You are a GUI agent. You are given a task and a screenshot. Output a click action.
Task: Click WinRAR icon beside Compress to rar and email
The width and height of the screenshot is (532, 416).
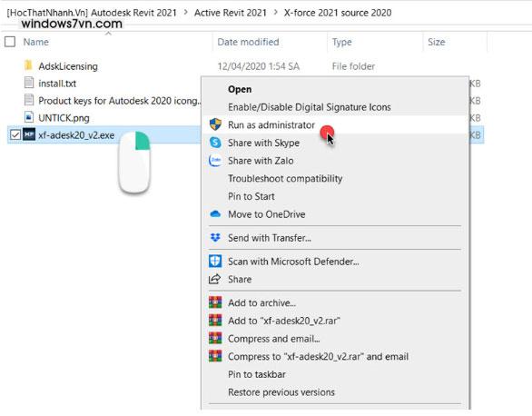click(215, 356)
